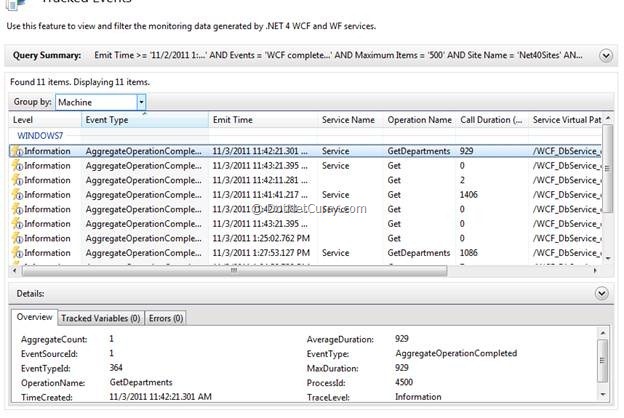Expand the Query Summary chevron
This screenshot has height=418, width=624.
[x=606, y=56]
